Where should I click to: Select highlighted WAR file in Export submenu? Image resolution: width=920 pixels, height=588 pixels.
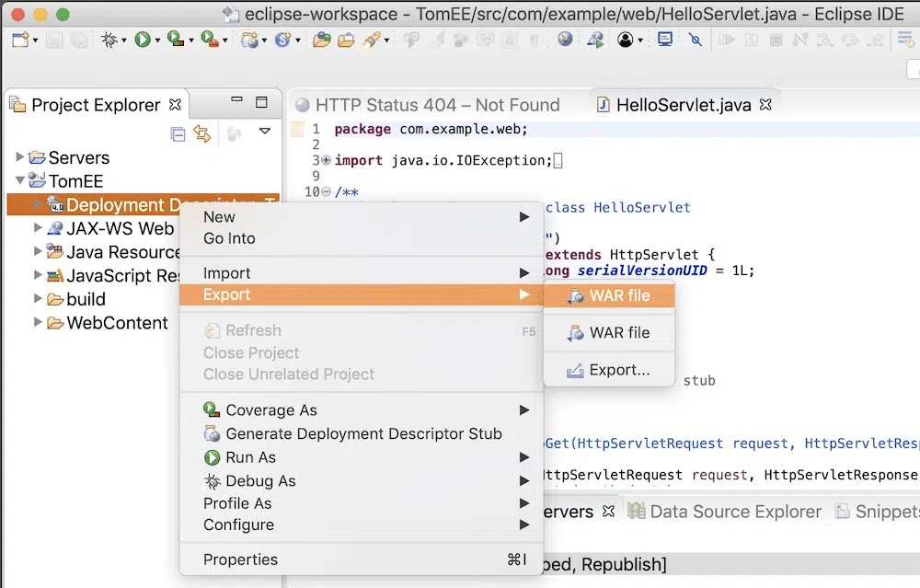coord(609,295)
